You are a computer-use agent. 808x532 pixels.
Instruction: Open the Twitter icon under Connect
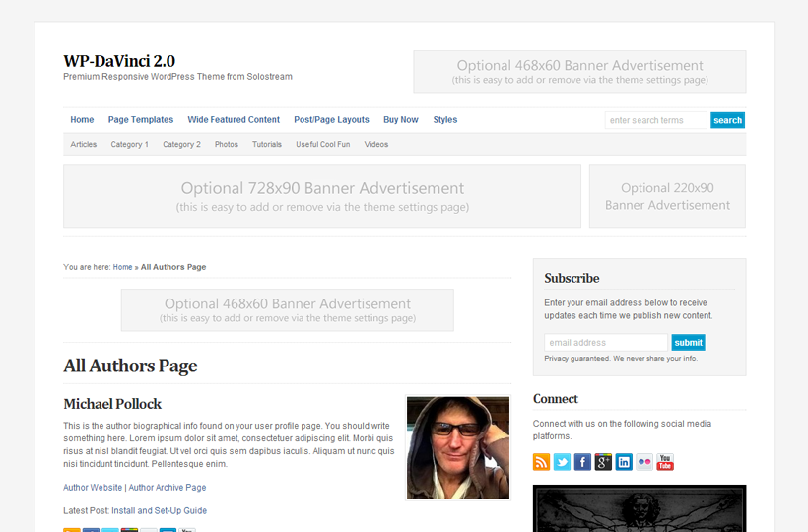(562, 462)
